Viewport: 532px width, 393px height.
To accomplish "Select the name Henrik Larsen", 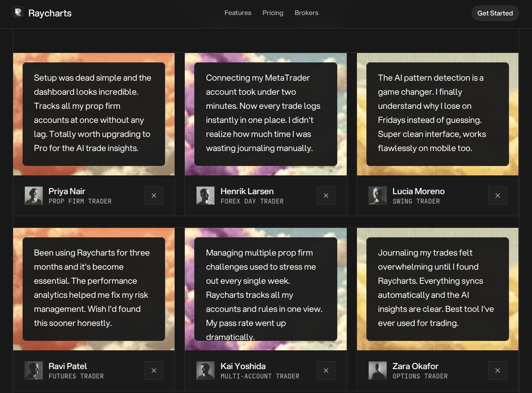I will pos(247,191).
